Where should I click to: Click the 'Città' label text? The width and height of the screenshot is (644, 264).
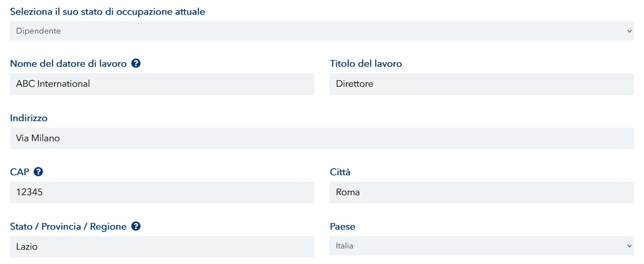pos(340,172)
